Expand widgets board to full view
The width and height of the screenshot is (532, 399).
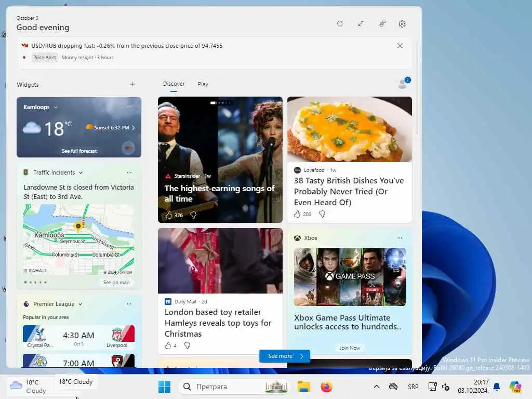361,24
